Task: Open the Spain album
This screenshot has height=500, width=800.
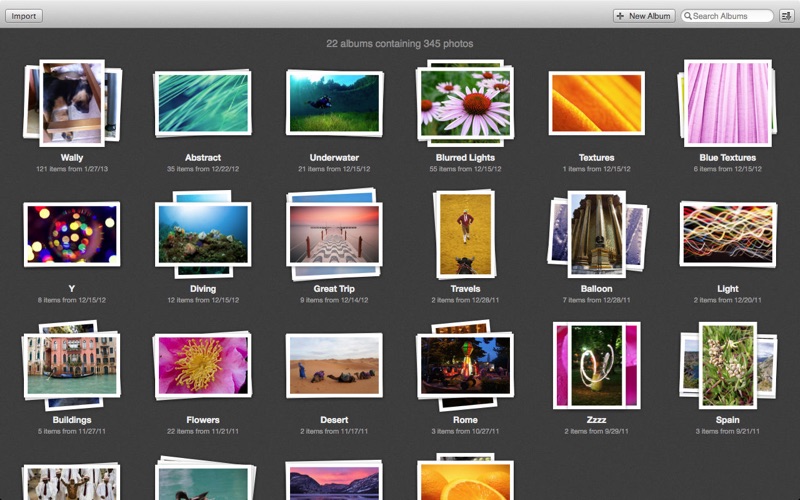Action: tap(727, 365)
